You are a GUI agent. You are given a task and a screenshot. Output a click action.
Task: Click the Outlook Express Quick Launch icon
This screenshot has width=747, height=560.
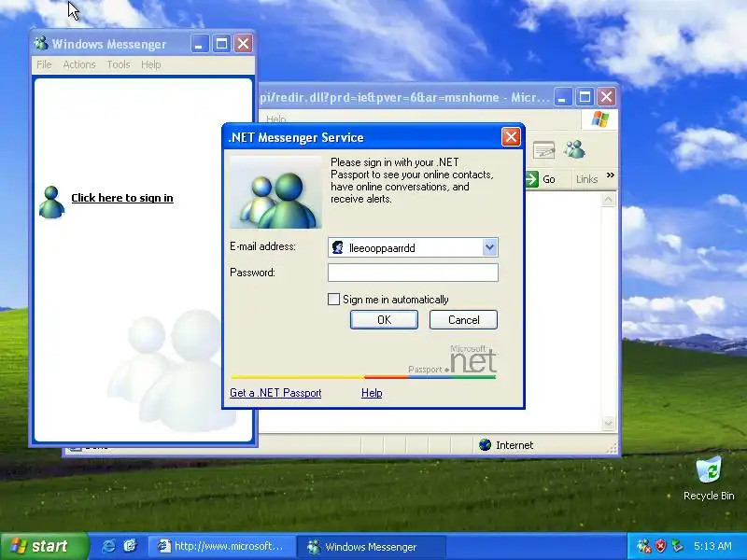130,546
